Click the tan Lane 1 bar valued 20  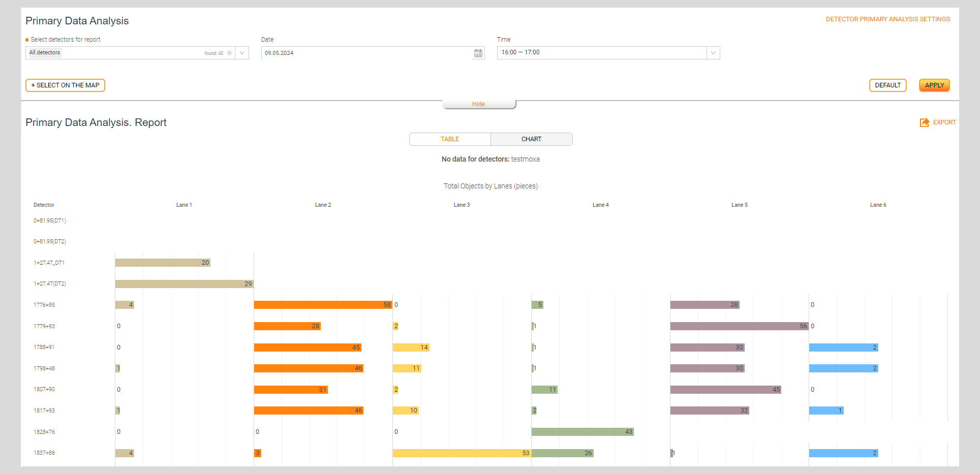pos(163,263)
